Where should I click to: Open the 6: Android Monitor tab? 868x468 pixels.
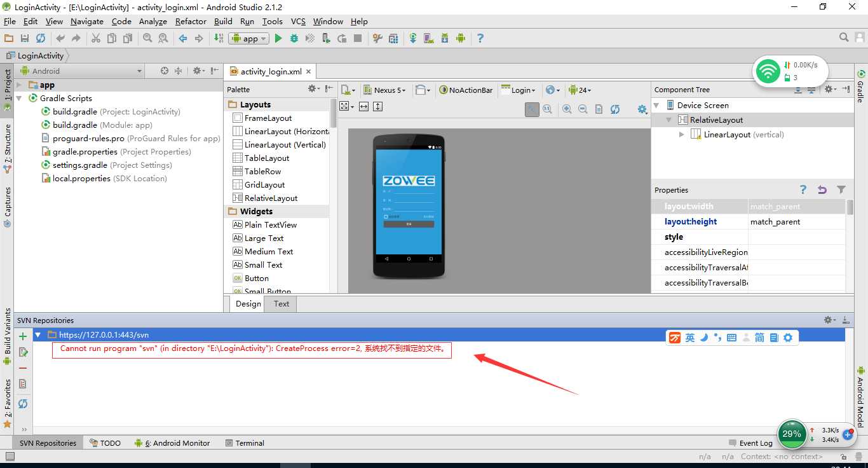[x=172, y=443]
